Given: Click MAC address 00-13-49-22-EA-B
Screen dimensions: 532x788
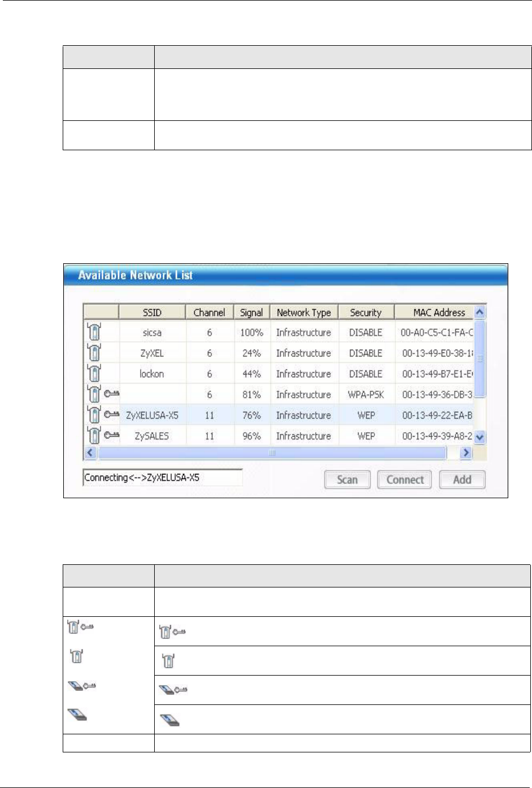Looking at the screenshot, I should click(438, 415).
